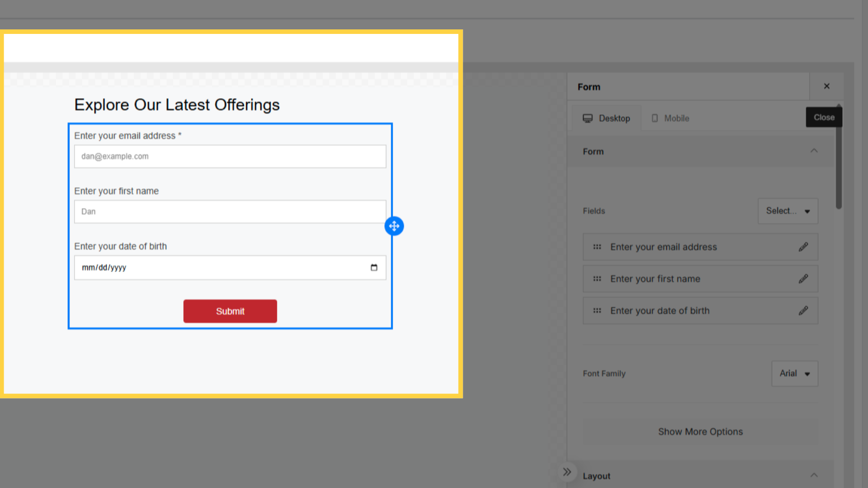Click the 'Fields' label in panel

point(593,211)
